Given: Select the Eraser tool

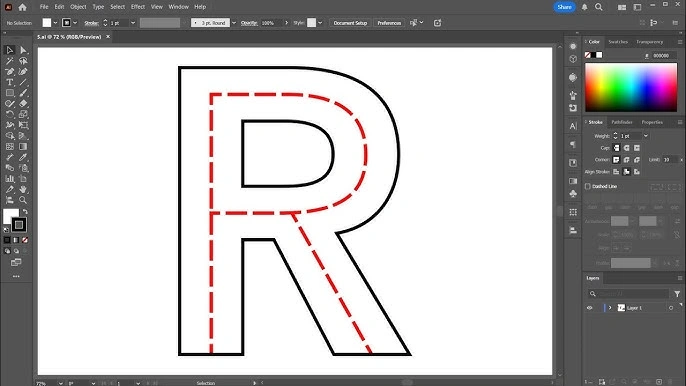Looking at the screenshot, I should (23, 104).
